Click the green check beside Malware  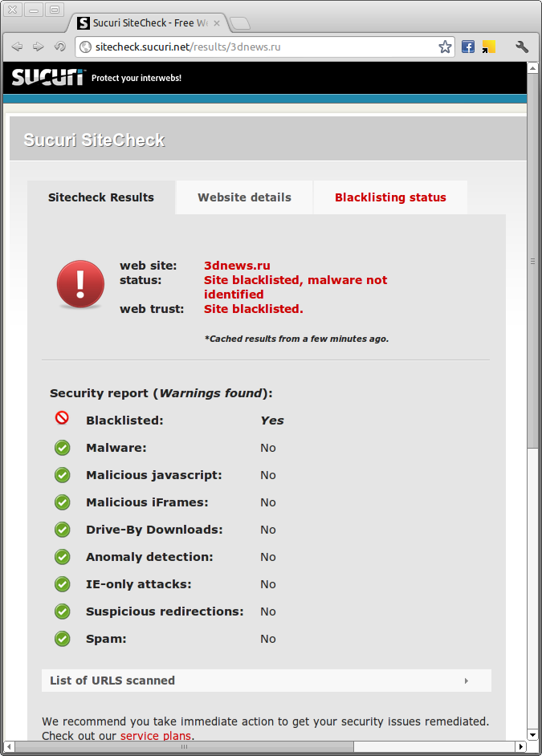click(62, 448)
